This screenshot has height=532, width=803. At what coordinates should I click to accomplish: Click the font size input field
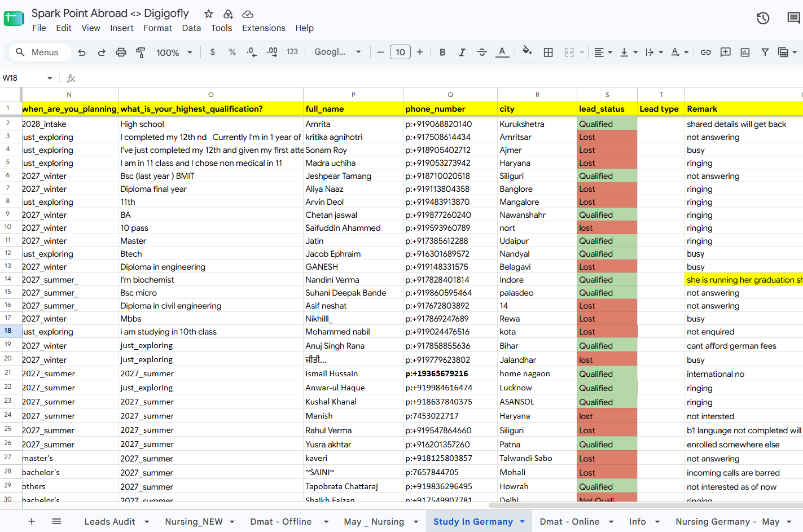pos(400,52)
